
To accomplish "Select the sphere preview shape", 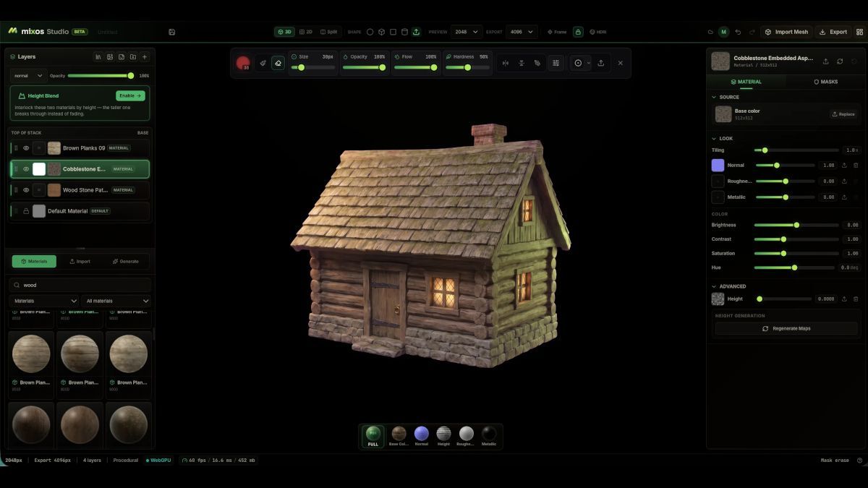I will click(x=370, y=32).
